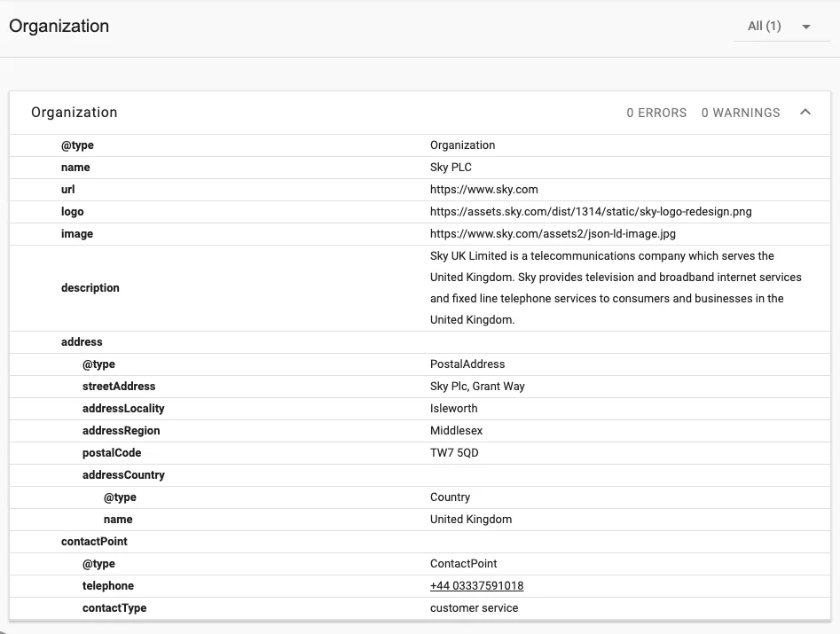Click the sky-logo-redesign.png logo URL

[591, 212]
